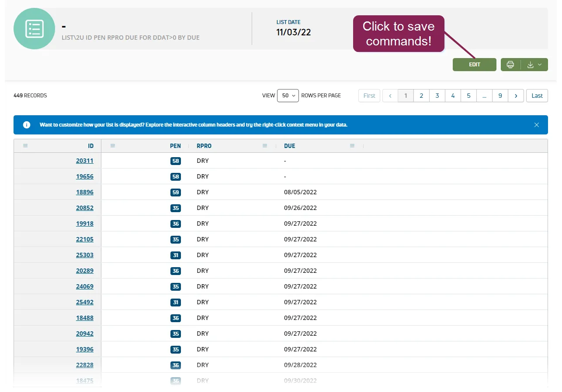Click the print icon
The image size is (562, 392).
click(510, 65)
